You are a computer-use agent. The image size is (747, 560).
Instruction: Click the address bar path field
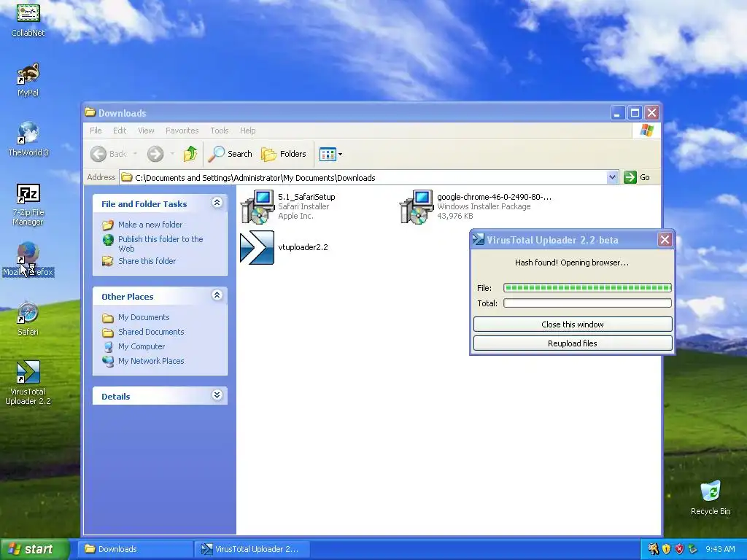click(364, 177)
